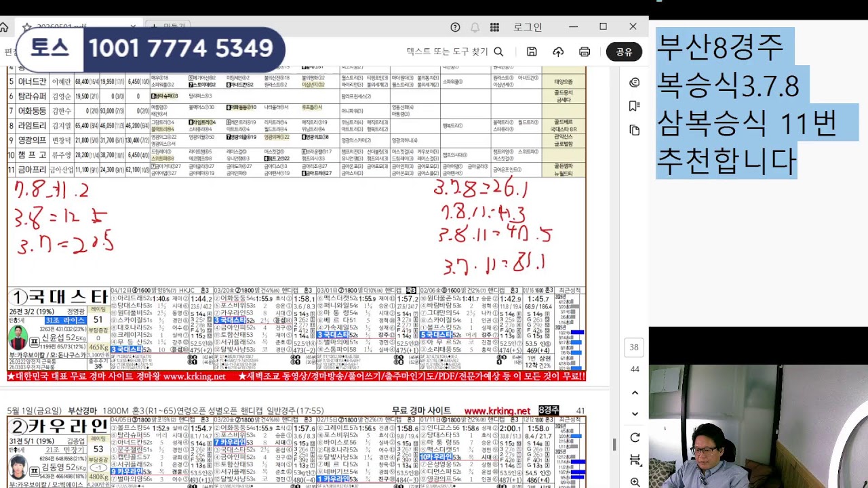868x488 pixels.
Task: Zoom in with the magnifier plus icon
Action: pos(635,482)
